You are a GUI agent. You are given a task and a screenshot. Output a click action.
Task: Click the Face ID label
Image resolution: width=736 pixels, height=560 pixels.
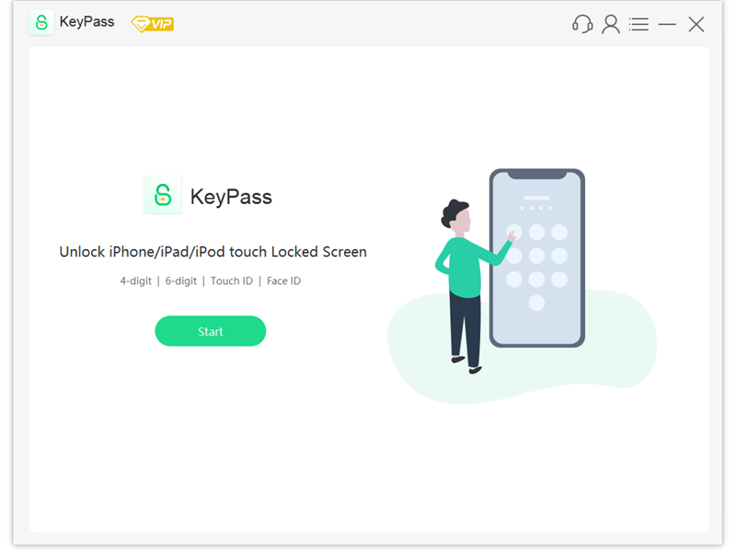coord(283,281)
